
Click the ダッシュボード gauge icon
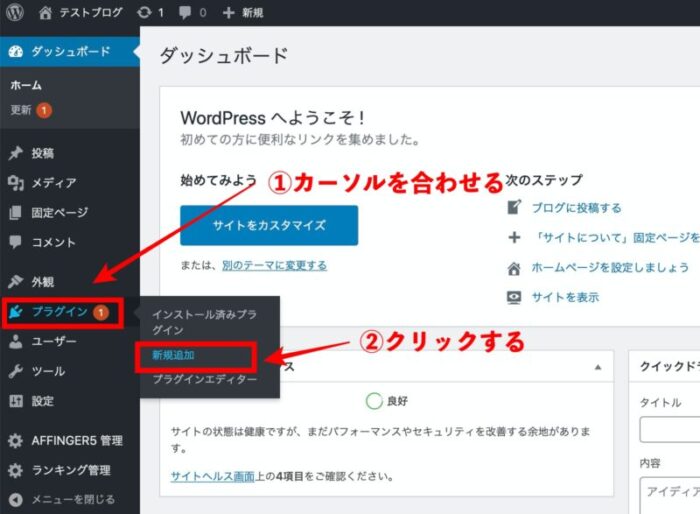point(16,51)
